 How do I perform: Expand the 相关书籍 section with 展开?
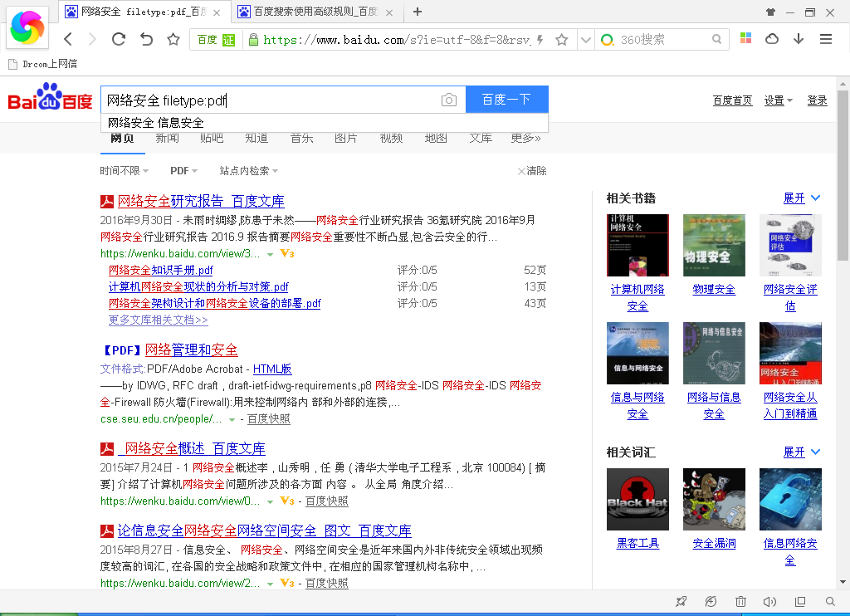tap(802, 198)
